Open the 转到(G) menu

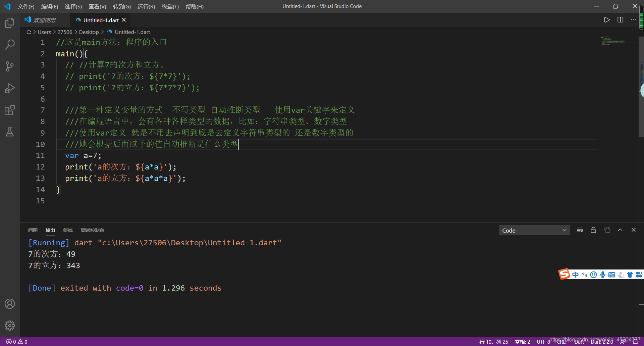pyautogui.click(x=122, y=6)
